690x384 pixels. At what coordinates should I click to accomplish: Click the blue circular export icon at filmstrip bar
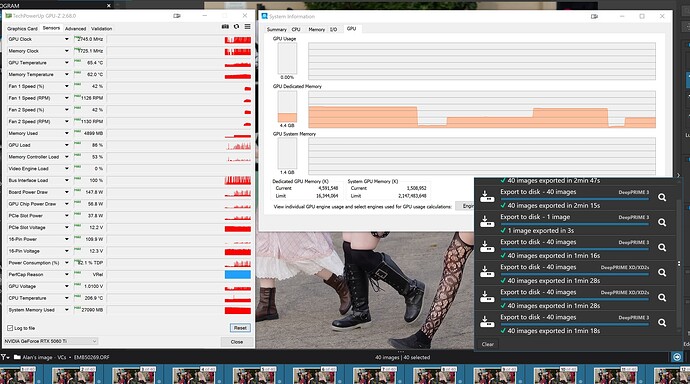pos(677,357)
